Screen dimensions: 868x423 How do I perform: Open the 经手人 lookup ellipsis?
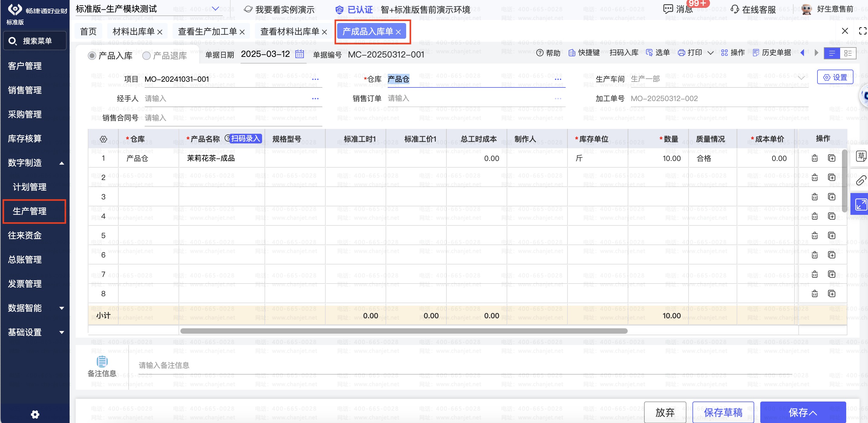pyautogui.click(x=315, y=99)
